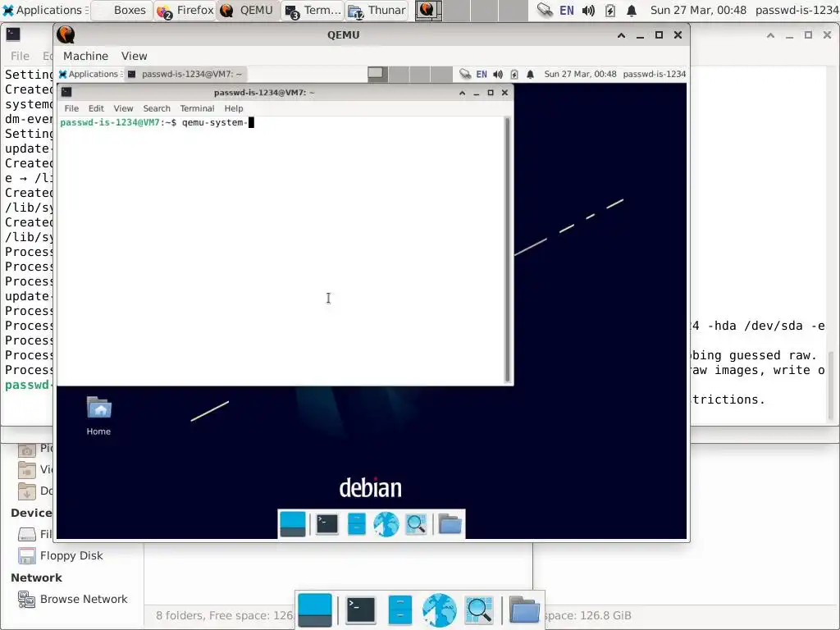840x630 pixels.
Task: Click guest power manager icon
Action: pos(514,74)
